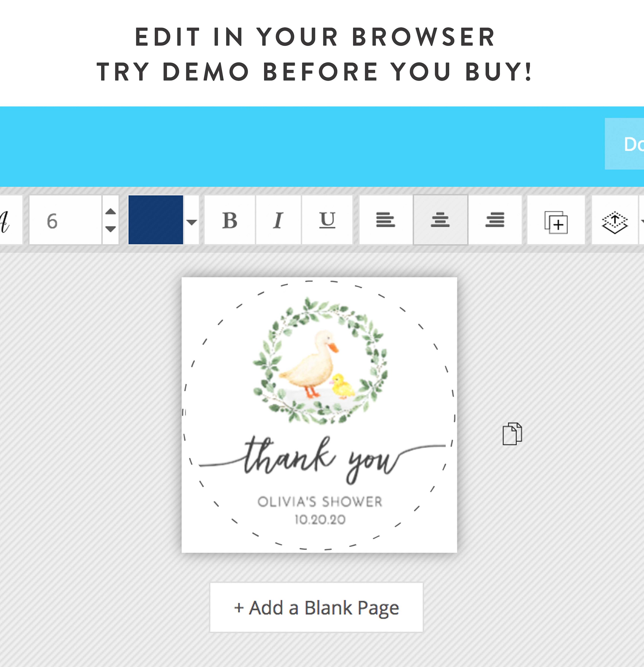Click the Download button in blue header

[x=625, y=144]
